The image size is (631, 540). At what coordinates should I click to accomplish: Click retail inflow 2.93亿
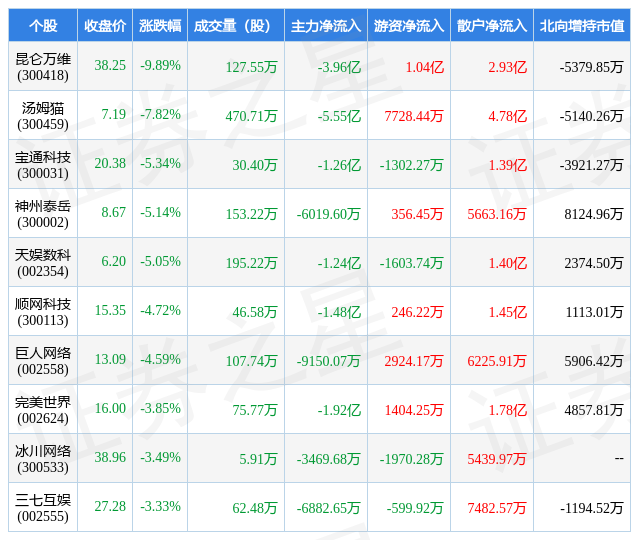pyautogui.click(x=507, y=67)
